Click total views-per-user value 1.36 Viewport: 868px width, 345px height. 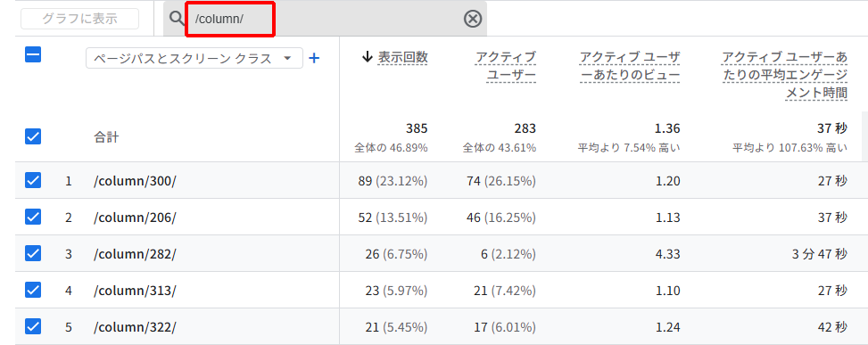point(667,129)
